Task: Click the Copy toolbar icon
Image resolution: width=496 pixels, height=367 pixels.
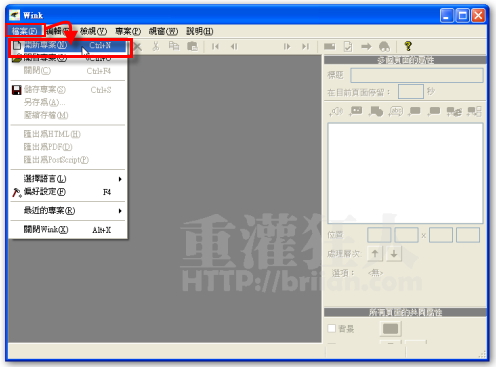Action: pyautogui.click(x=174, y=46)
